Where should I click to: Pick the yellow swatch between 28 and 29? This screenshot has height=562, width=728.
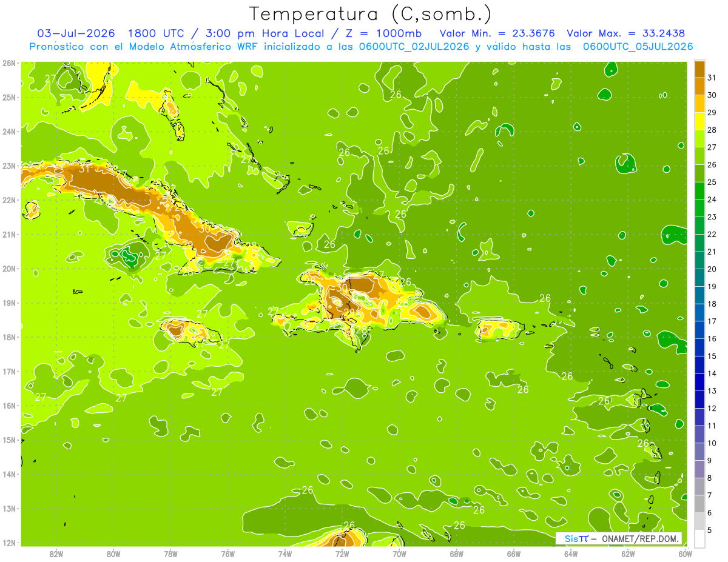click(x=699, y=121)
